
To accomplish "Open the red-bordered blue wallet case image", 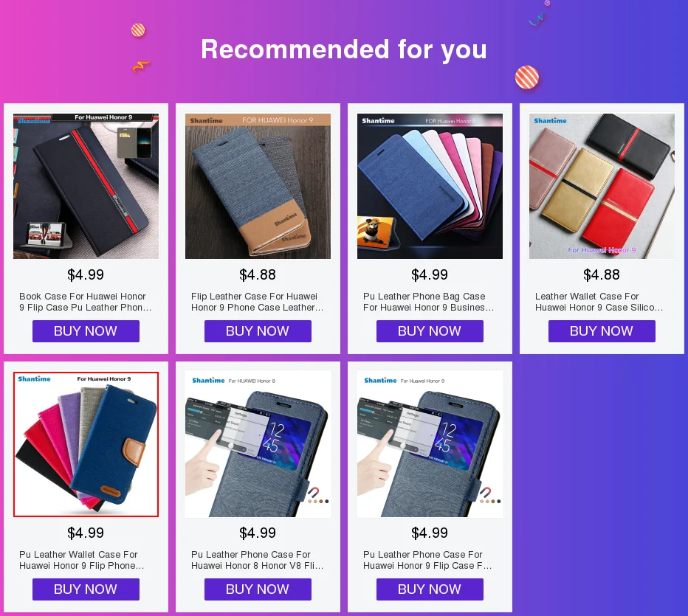I will [x=86, y=445].
